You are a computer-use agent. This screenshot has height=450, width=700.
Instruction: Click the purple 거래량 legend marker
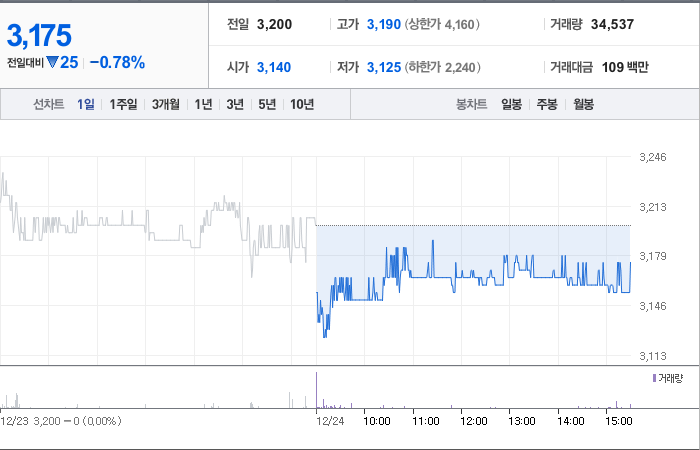[x=654, y=379]
